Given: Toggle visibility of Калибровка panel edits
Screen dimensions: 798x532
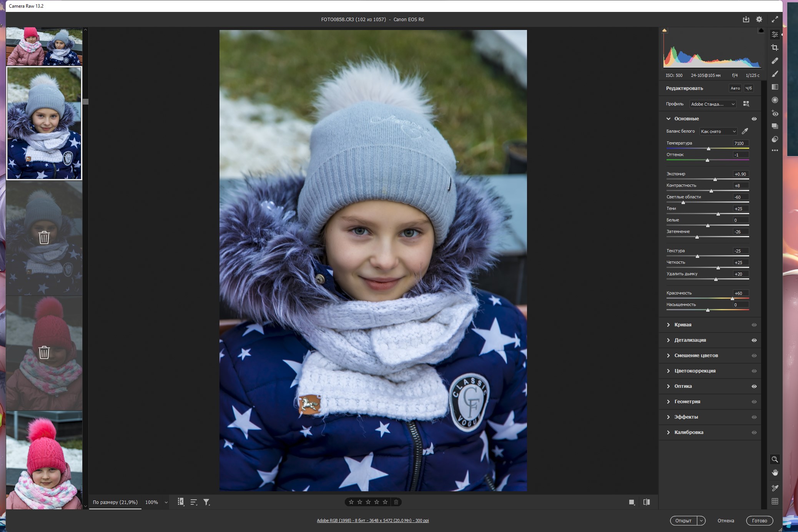Looking at the screenshot, I should (754, 432).
